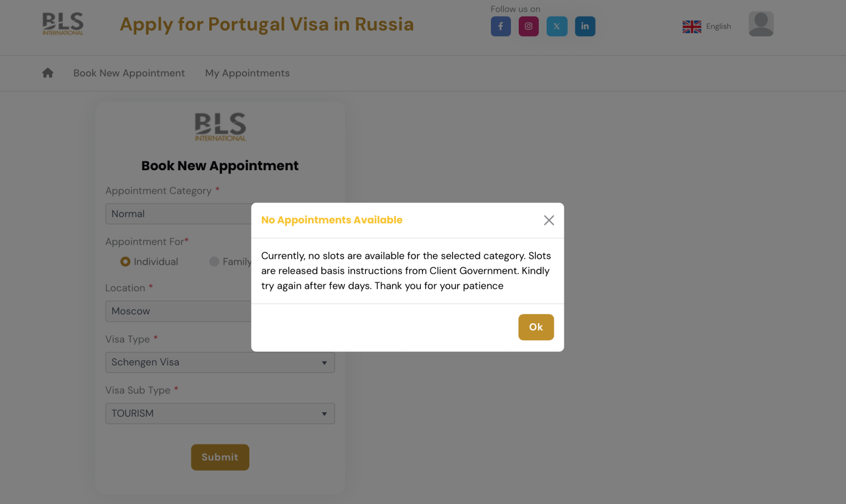The width and height of the screenshot is (846, 504).
Task: Open the LinkedIn social icon
Action: tap(585, 26)
